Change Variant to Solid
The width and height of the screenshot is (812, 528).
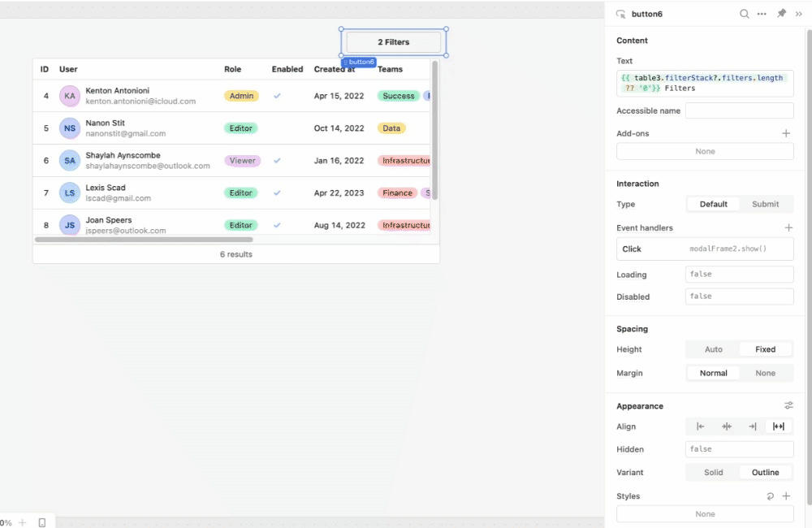click(x=713, y=472)
